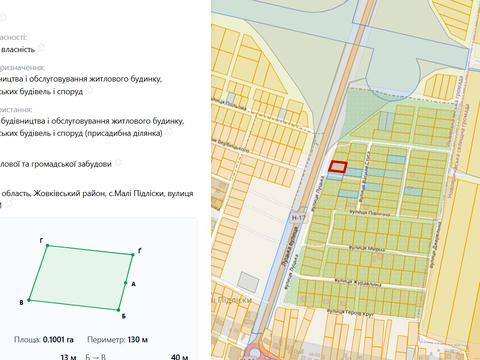Viewport: 480px width, 360px height.
Task: Click the green parcel shape in the diagram
Action: [x=81, y=278]
